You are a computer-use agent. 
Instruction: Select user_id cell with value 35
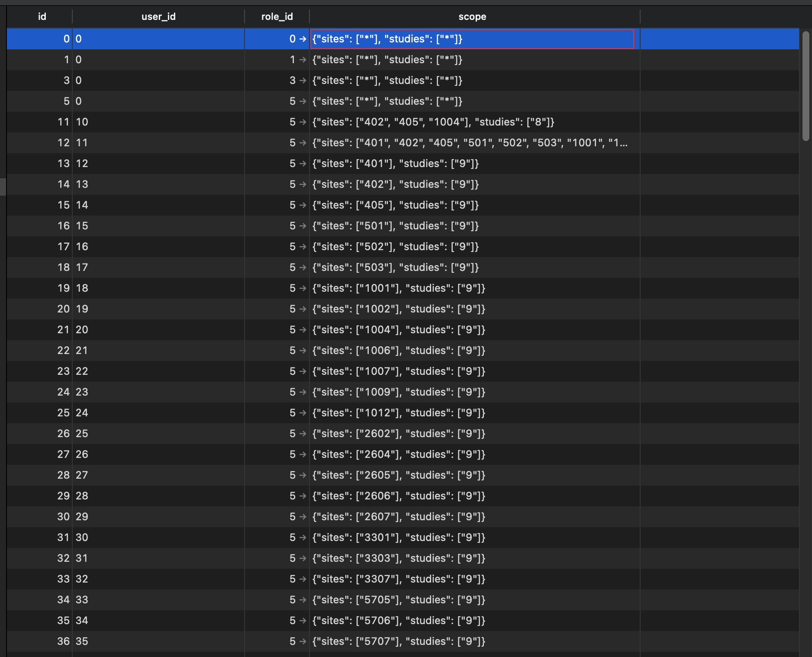click(158, 641)
